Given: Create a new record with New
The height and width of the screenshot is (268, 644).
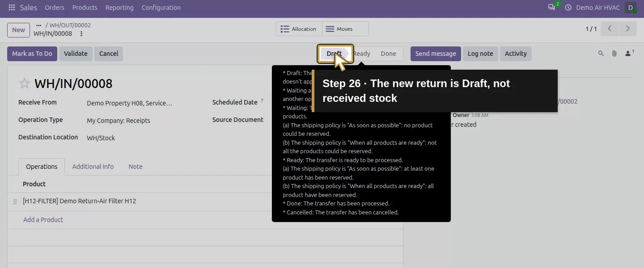Looking at the screenshot, I should coord(19,30).
